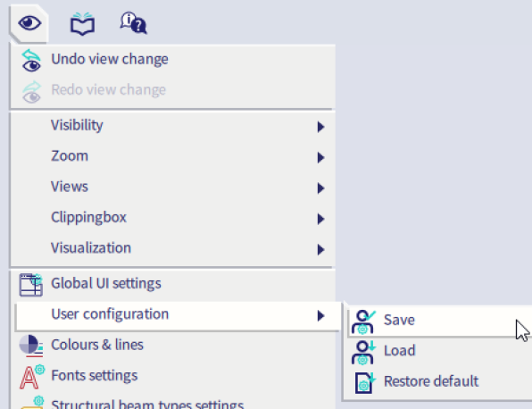The image size is (532, 409).
Task: Click the Global UI settings icon
Action: pos(31,285)
